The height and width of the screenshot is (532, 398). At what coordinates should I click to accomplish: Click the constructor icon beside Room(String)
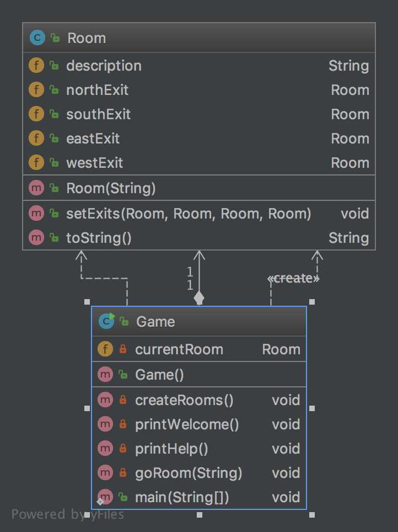coord(36,189)
